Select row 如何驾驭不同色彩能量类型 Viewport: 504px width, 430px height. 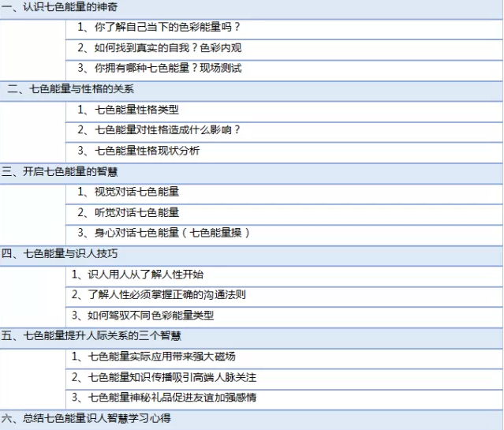[x=284, y=317]
